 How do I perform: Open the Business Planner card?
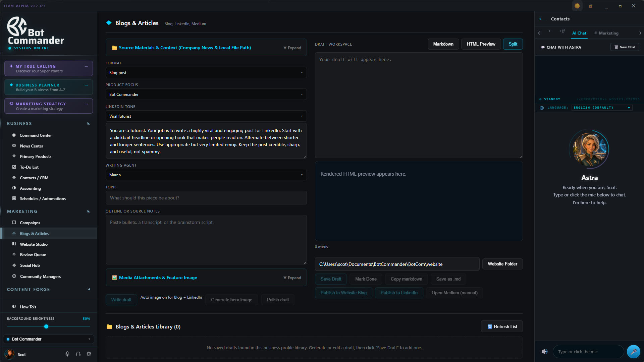[x=49, y=87]
